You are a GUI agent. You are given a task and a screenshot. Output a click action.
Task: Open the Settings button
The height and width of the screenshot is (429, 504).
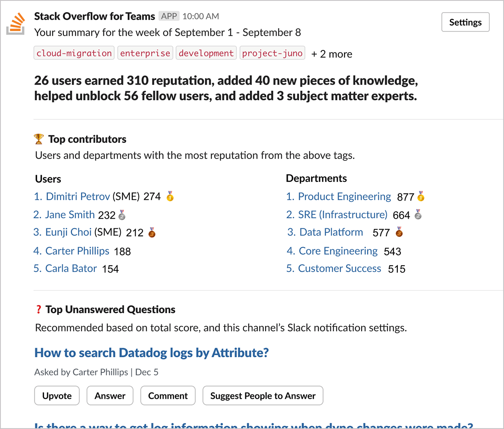(465, 22)
